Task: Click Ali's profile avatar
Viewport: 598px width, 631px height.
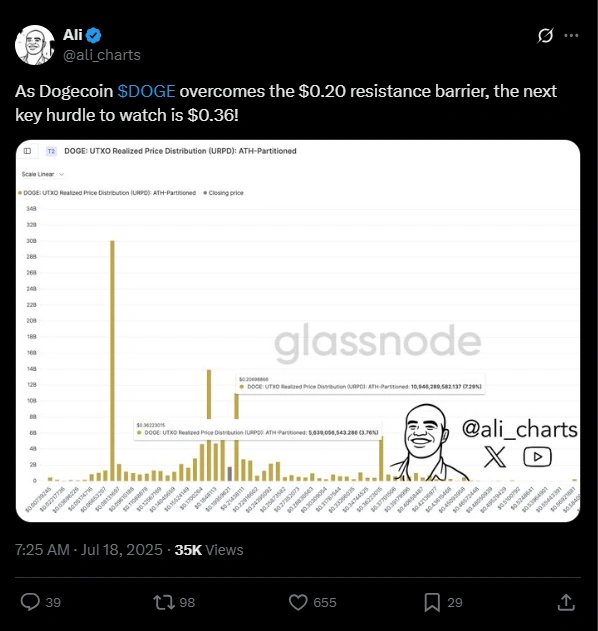Action: click(x=35, y=45)
